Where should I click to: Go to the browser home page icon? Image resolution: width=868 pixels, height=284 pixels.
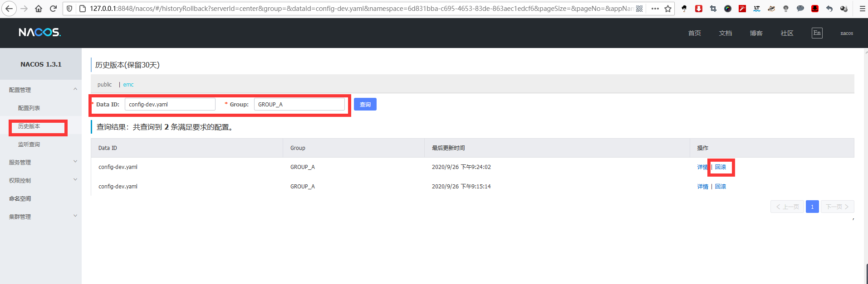point(39,9)
